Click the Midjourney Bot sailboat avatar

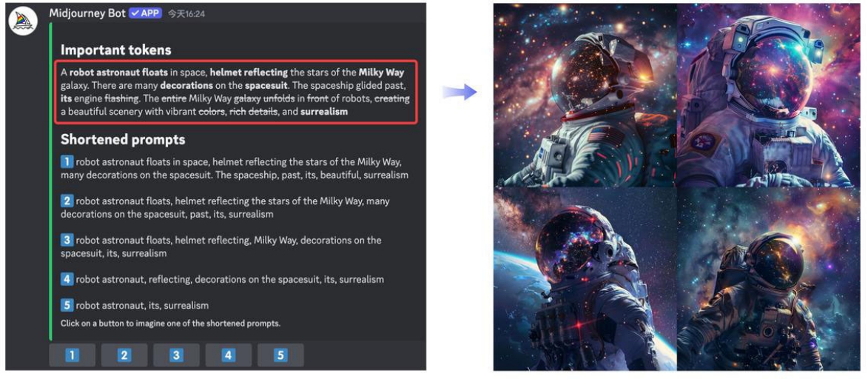[x=23, y=22]
